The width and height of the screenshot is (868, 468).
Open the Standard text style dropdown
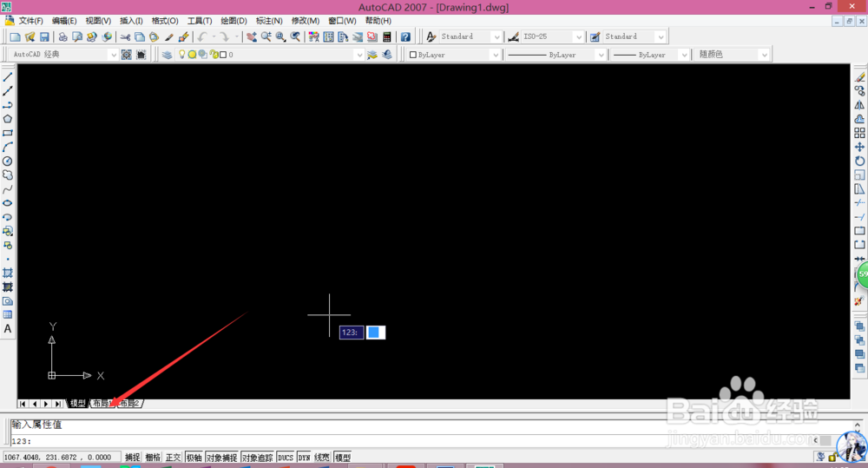[496, 36]
